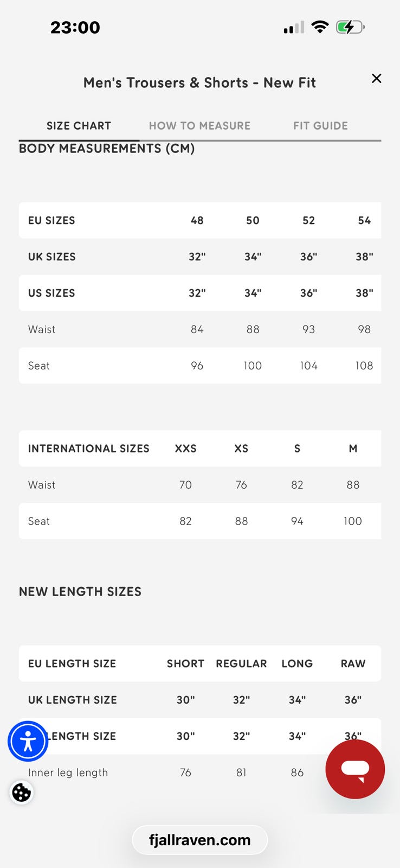The height and width of the screenshot is (868, 400).
Task: Tap the Wi-Fi status icon
Action: 320,27
